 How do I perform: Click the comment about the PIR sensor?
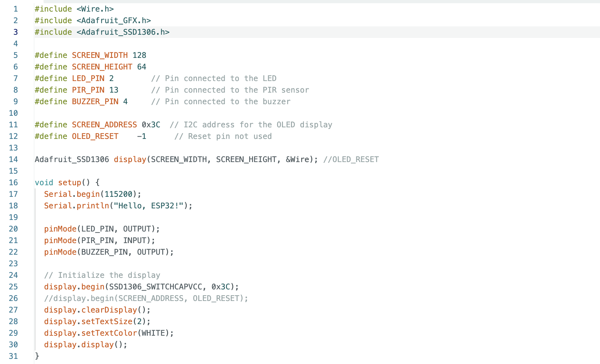tap(230, 90)
